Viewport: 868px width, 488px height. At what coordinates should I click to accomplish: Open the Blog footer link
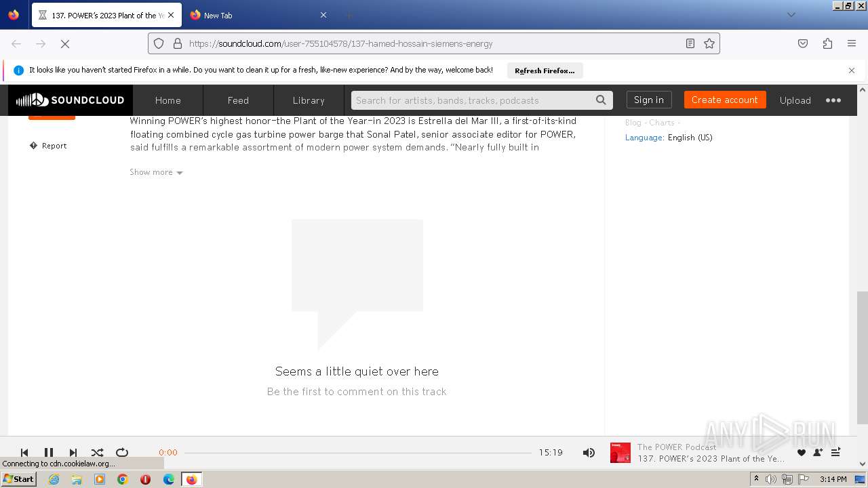pyautogui.click(x=633, y=123)
